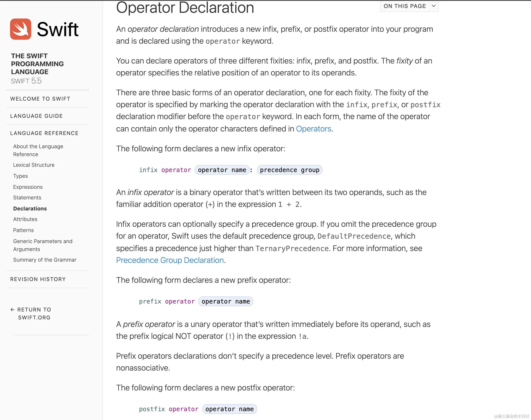Follow the blue Operators link
The width and height of the screenshot is (531, 420).
(313, 129)
